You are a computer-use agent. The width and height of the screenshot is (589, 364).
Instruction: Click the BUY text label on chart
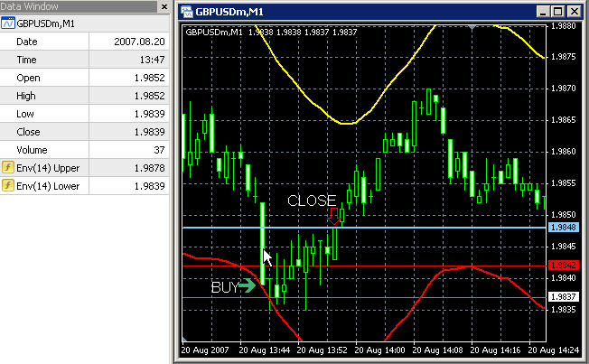[x=225, y=287]
